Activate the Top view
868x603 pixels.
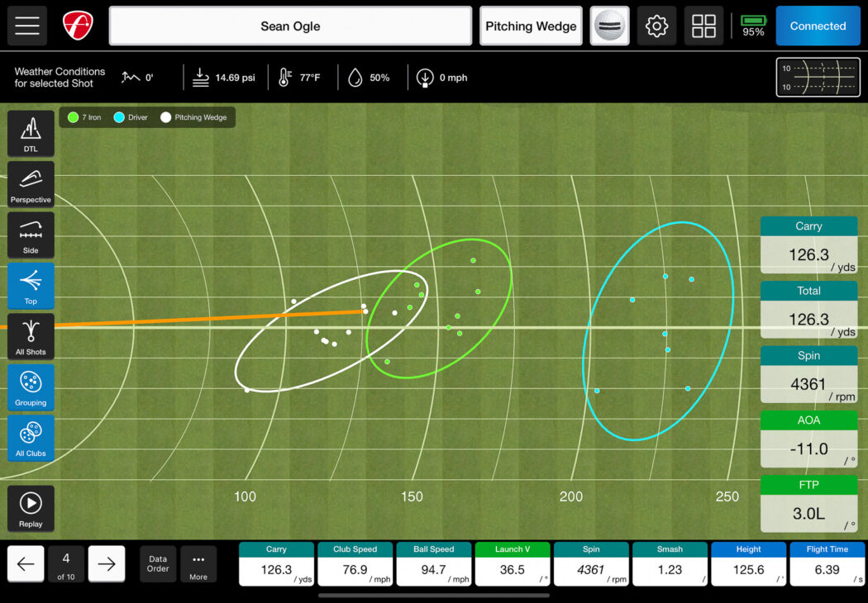[31, 286]
